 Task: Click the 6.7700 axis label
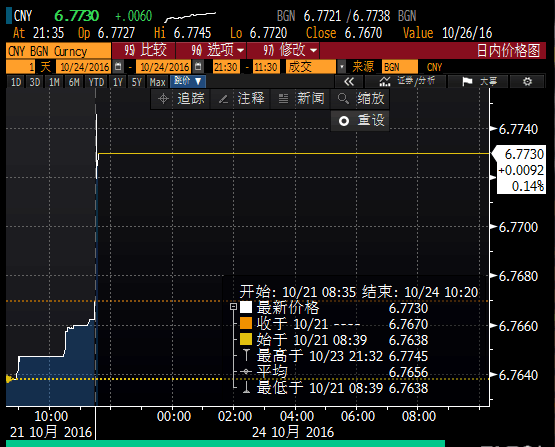(518, 227)
